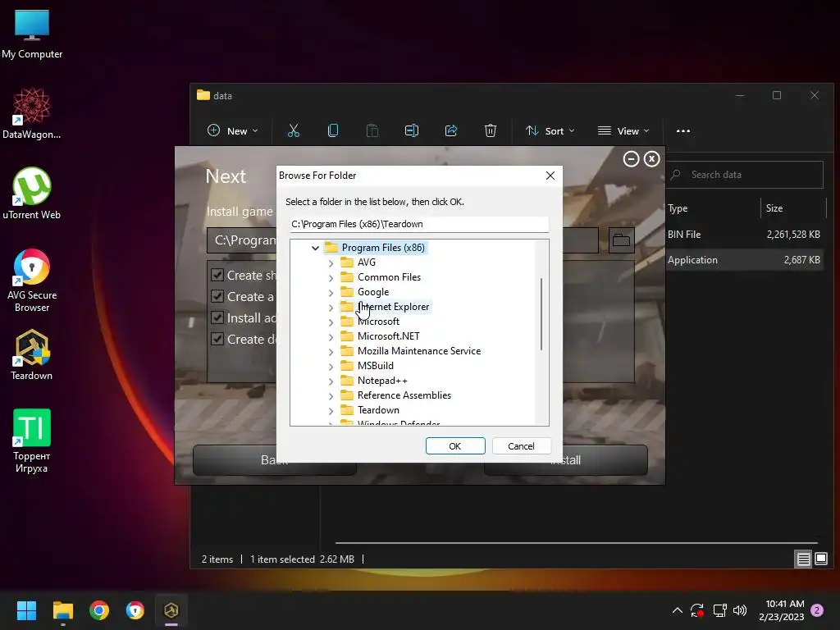Click the folder path field in Browse dialog

[x=419, y=224]
